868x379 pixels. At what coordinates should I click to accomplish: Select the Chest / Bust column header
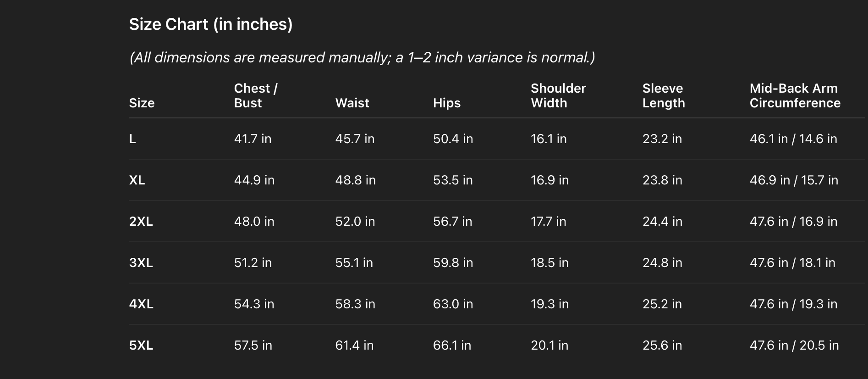point(256,95)
